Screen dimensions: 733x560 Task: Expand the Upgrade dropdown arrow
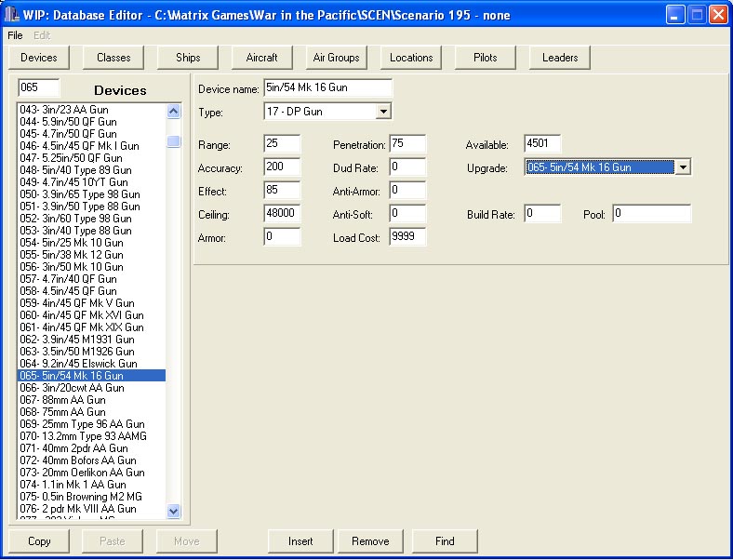point(684,167)
